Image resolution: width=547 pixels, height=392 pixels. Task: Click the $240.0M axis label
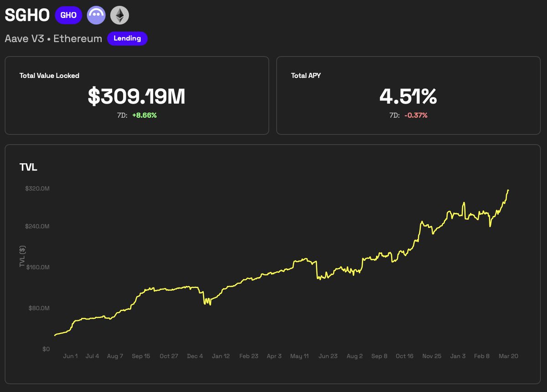37,226
